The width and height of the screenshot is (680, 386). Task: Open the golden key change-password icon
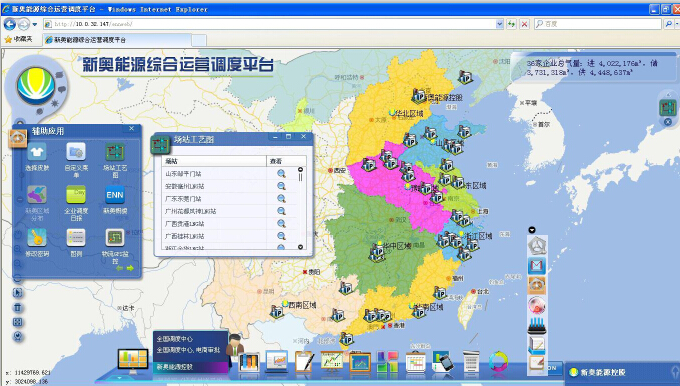[x=37, y=238]
